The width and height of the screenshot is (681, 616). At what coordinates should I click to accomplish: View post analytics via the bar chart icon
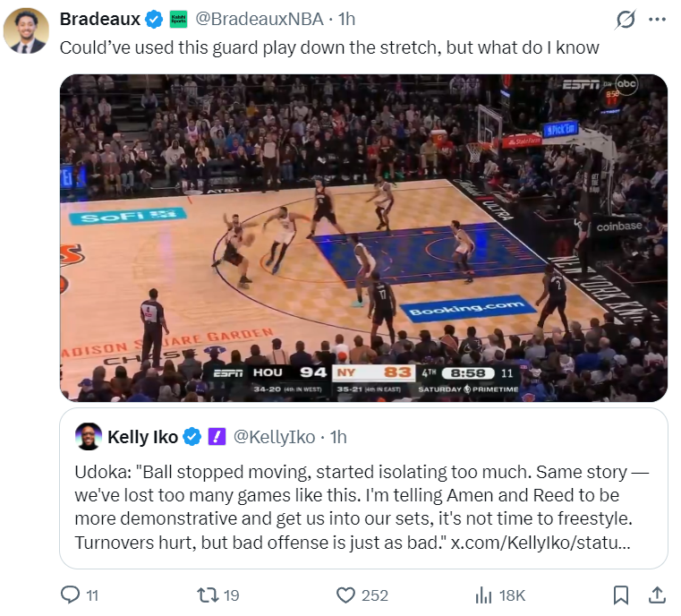point(484,595)
